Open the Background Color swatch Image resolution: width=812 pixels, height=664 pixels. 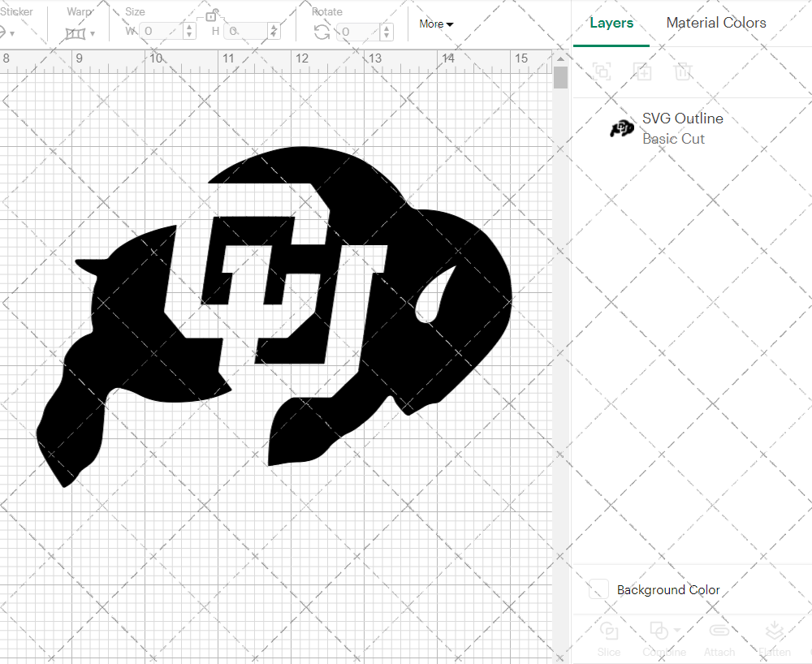[598, 589]
